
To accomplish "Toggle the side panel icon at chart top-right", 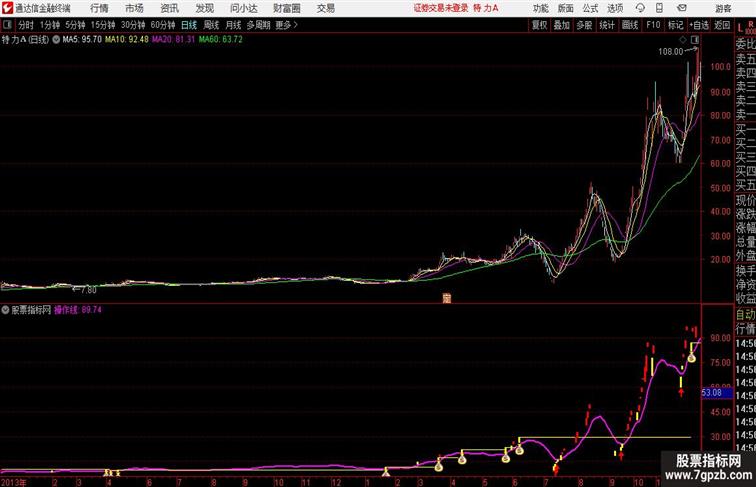I will click(695, 40).
